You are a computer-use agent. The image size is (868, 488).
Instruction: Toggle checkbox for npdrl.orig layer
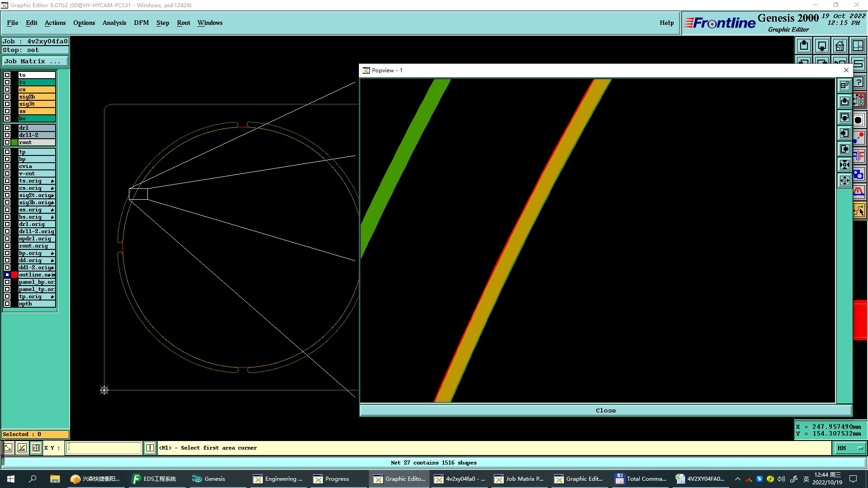pyautogui.click(x=7, y=239)
